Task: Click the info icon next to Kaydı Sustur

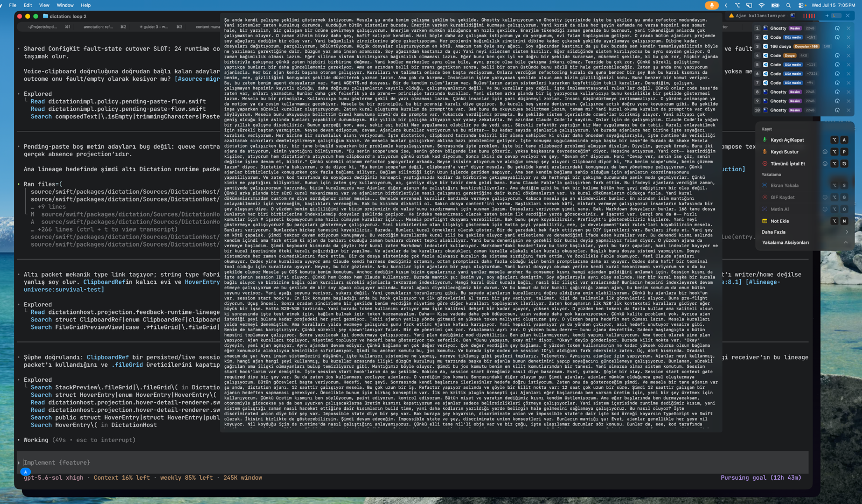Action: [x=825, y=152]
